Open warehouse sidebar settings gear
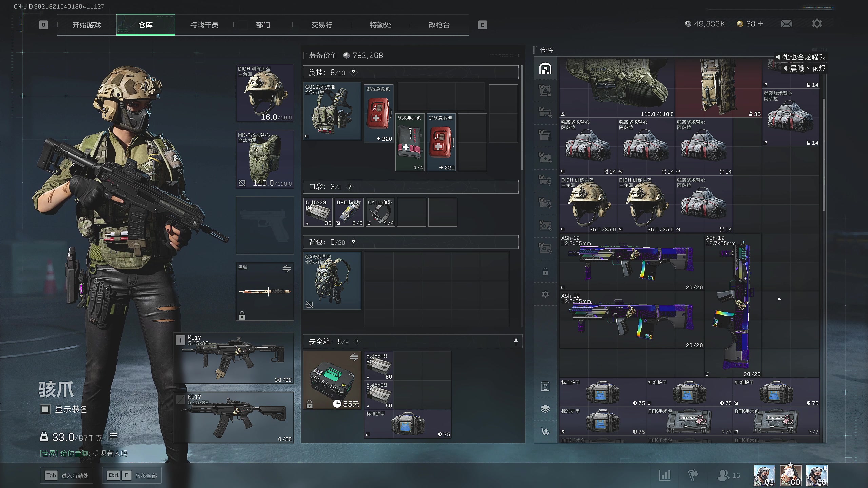Image resolution: width=868 pixels, height=488 pixels. (x=545, y=294)
